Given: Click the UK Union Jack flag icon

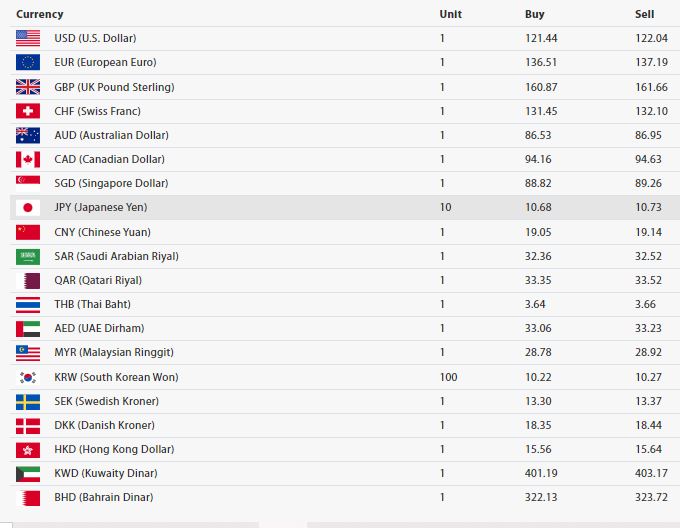Looking at the screenshot, I should tap(28, 87).
